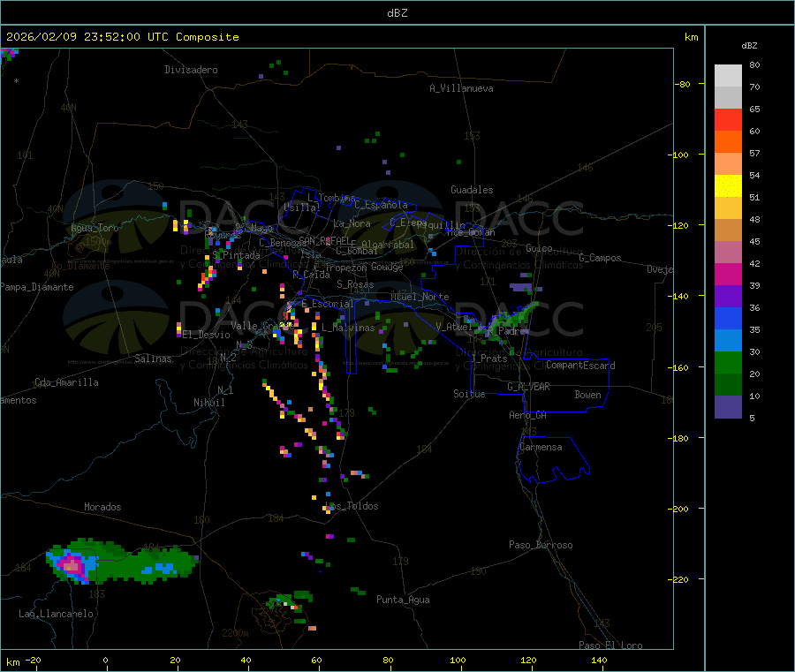The image size is (795, 672).
Task: Click the legend value 57
Action: pyautogui.click(x=754, y=153)
